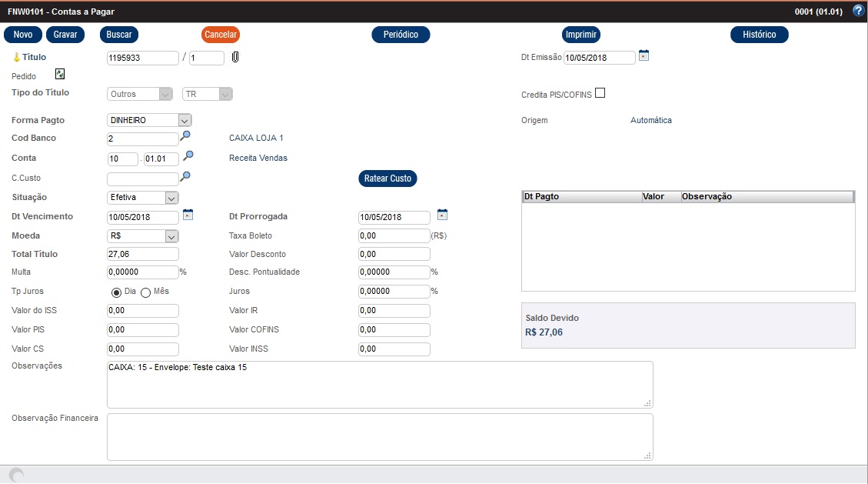868x484 pixels.
Task: Open the Dt Vencimento calendar icon
Action: (x=188, y=215)
